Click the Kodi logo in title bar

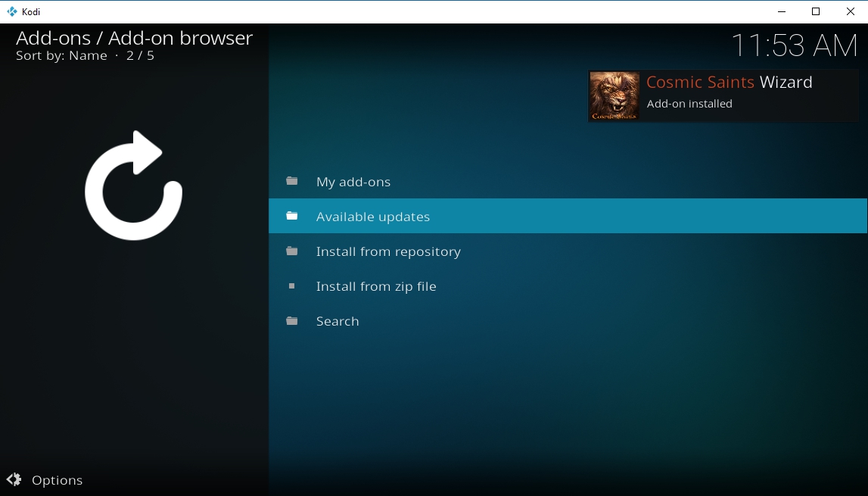pos(11,11)
